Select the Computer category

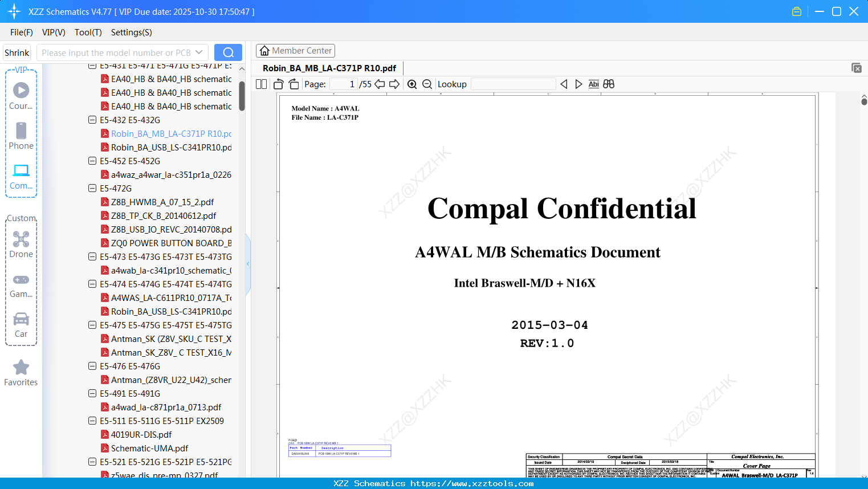tap(21, 176)
